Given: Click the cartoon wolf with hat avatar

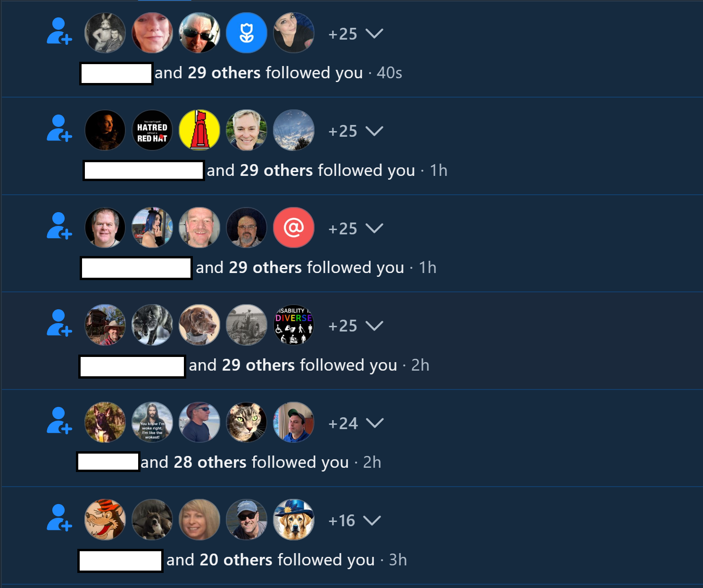Looking at the screenshot, I should pos(105,520).
